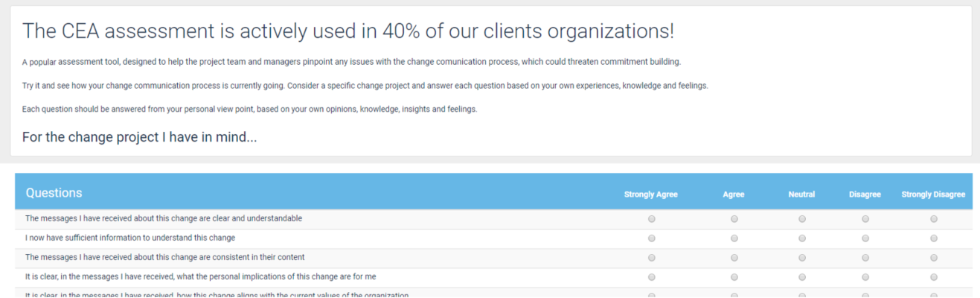Select Strongly Disagree for clear and understandable messages
This screenshot has width=980, height=298.
click(934, 219)
